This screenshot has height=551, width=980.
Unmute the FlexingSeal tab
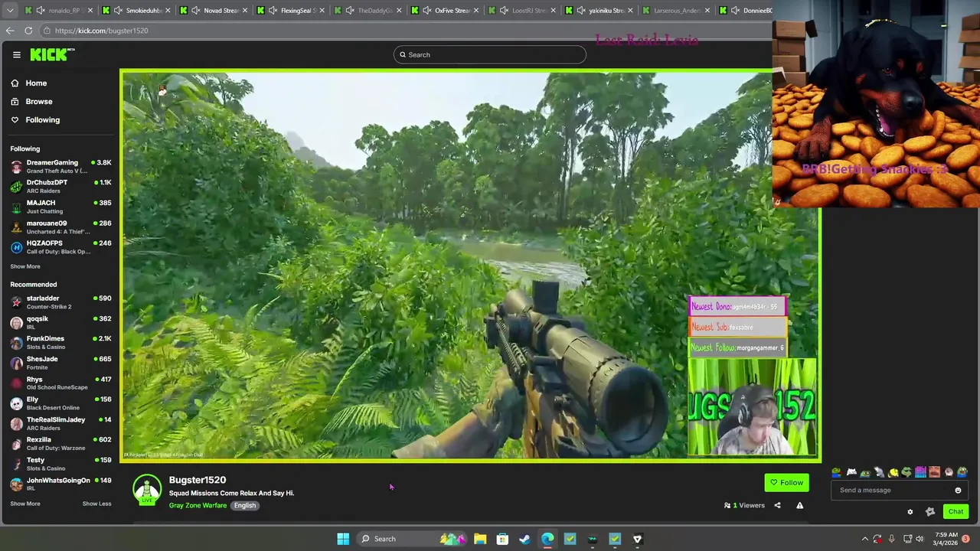pos(273,10)
